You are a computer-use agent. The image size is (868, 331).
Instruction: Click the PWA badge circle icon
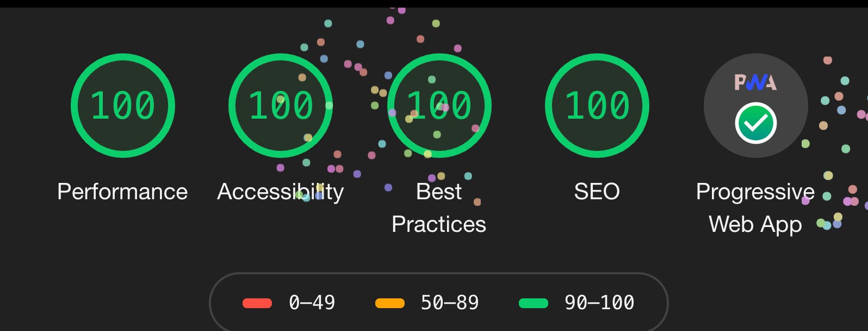(755, 106)
